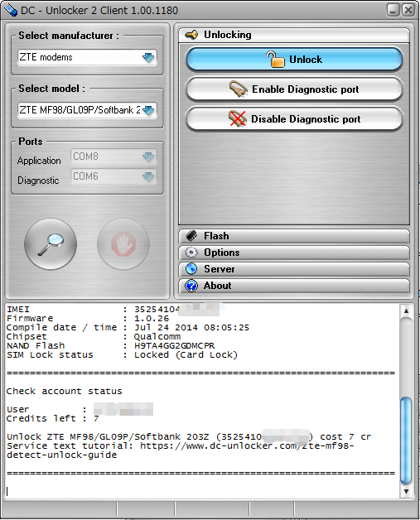
Task: Click the log scroll down arrow
Action: 406,491
